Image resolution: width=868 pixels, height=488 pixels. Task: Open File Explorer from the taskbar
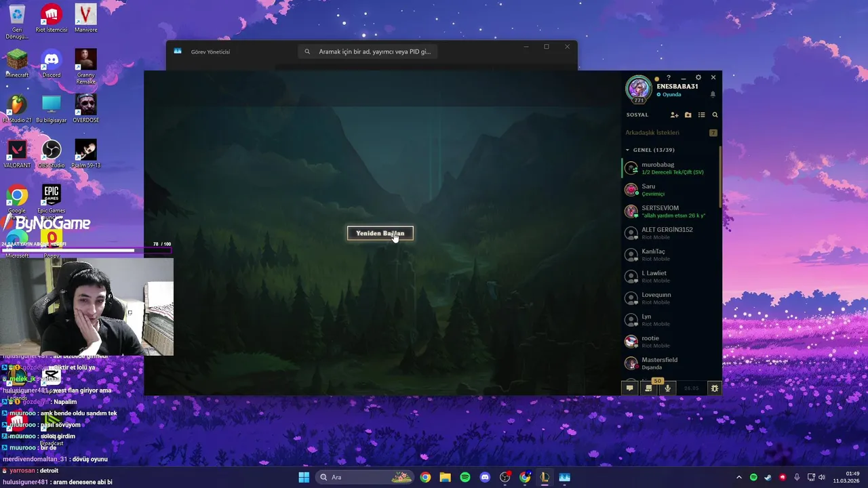coord(445,477)
